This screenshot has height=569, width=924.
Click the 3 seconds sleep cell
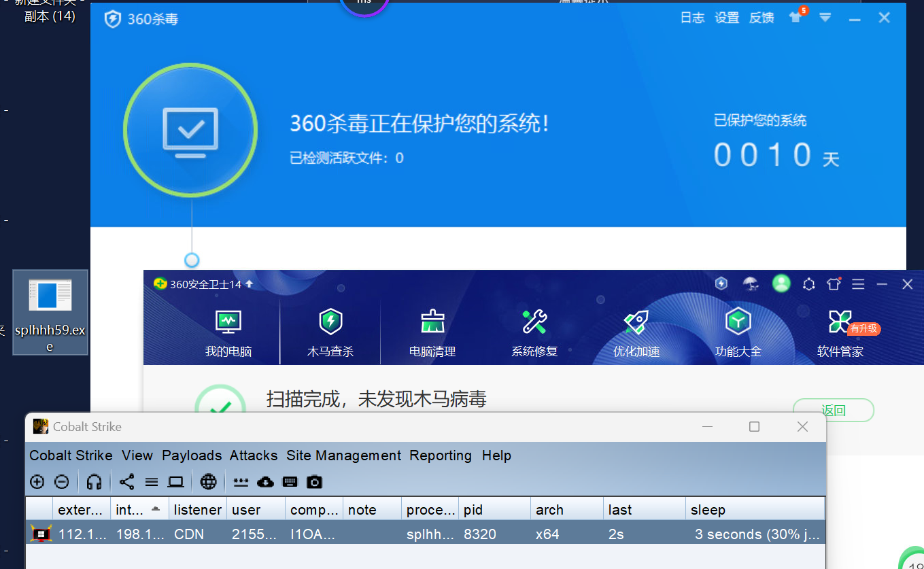[x=757, y=534]
